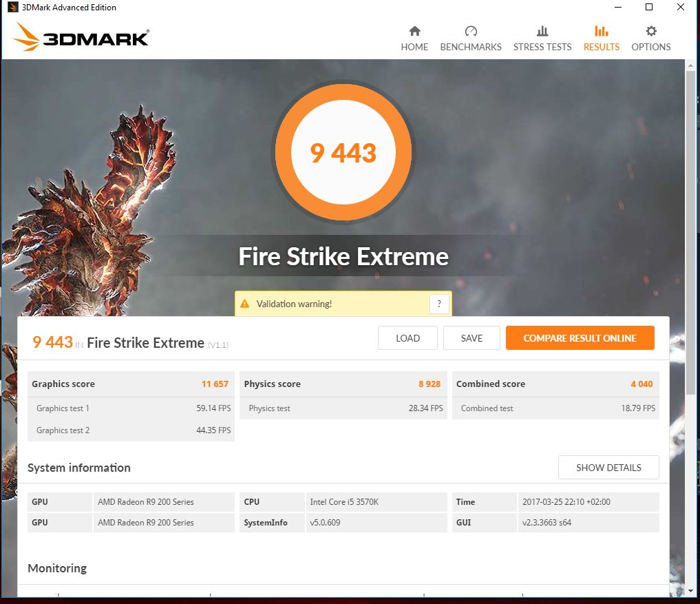
Task: Click 28.34 FPS value
Action: (426, 408)
